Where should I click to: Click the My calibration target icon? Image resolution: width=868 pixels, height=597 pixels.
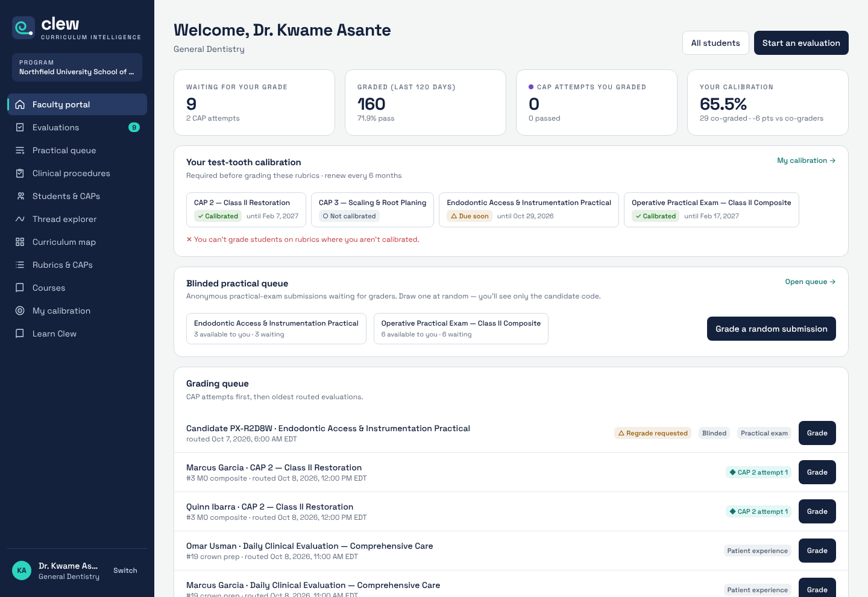20,311
